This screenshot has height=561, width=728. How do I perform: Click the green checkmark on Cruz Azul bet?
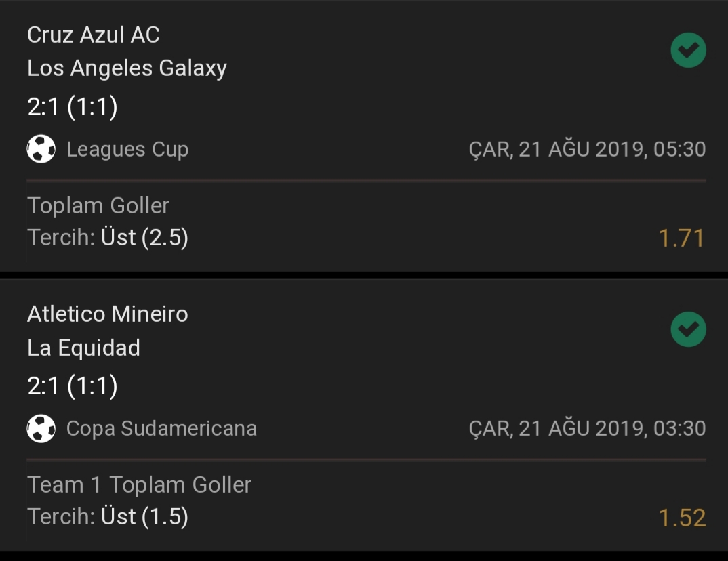[x=688, y=50]
